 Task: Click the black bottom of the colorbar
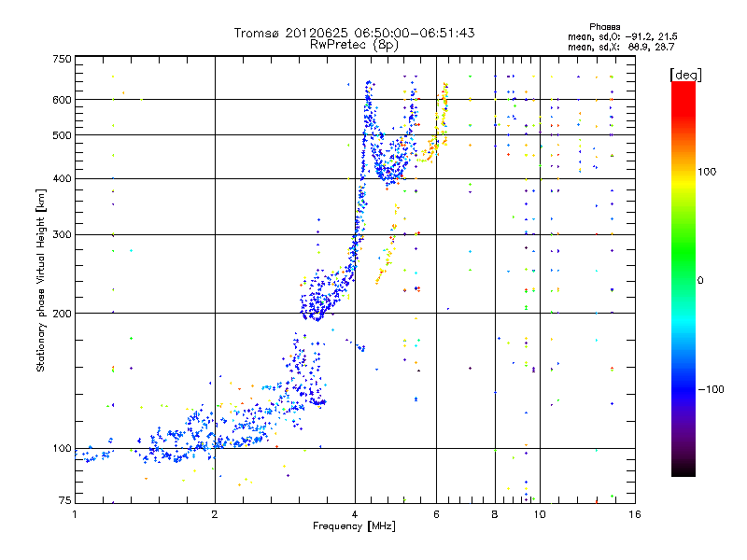pos(684,470)
